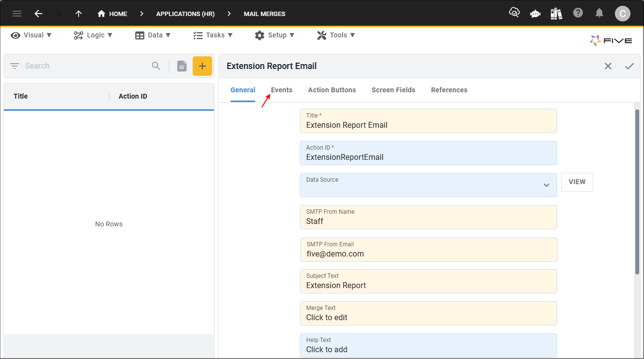Open the Visual menu dropdown
This screenshot has width=644, height=359.
point(32,35)
